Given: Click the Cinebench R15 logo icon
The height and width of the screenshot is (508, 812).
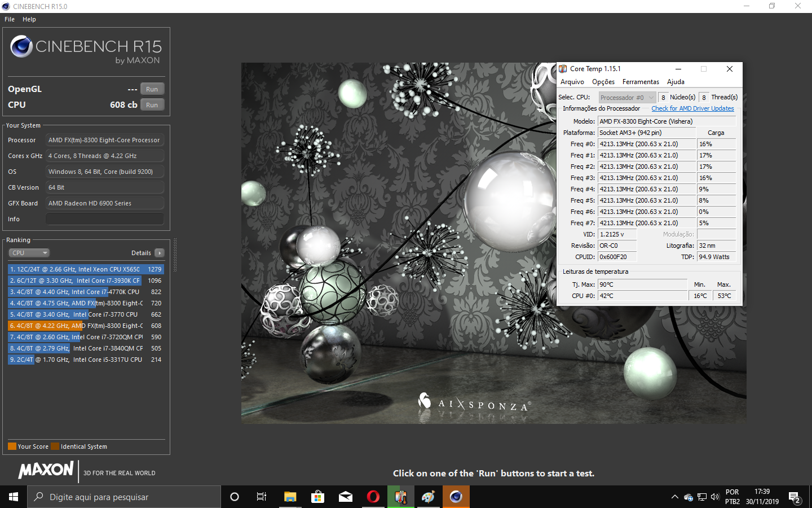Looking at the screenshot, I should click(21, 46).
